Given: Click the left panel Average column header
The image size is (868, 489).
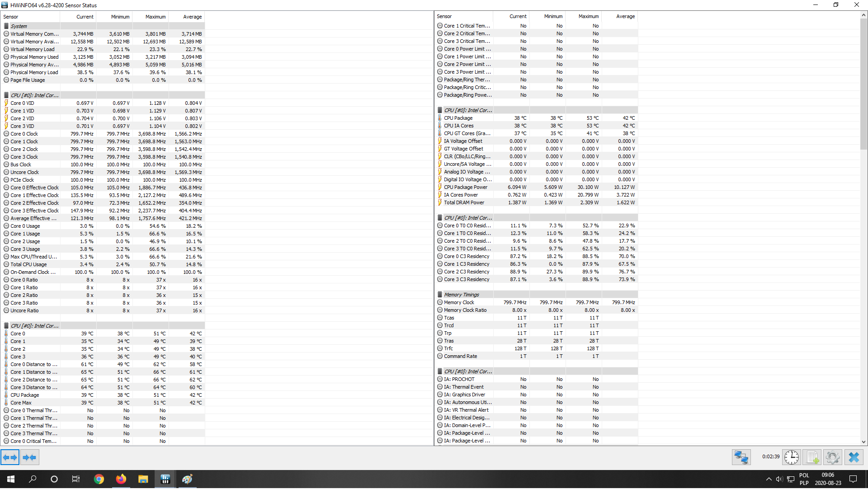Looking at the screenshot, I should coord(186,17).
